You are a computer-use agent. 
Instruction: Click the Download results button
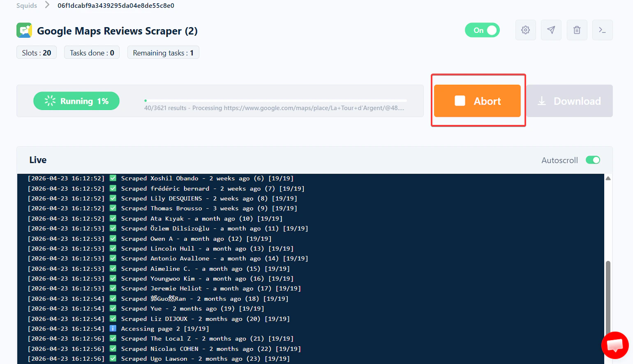570,101
